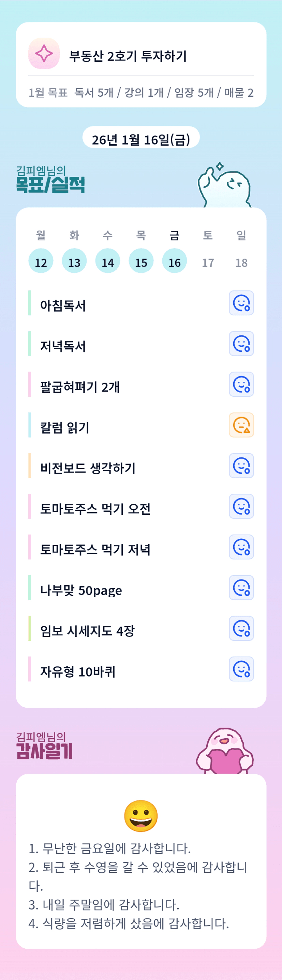Open the date selector 26년 1월 16일(금)

(141, 139)
